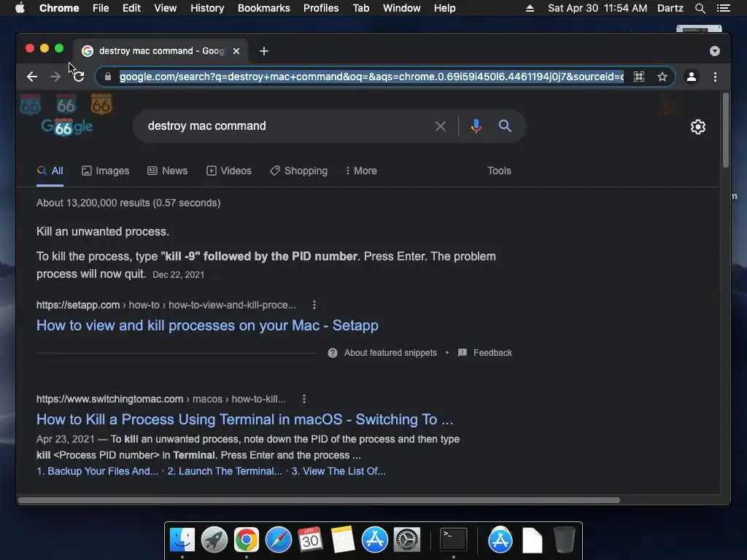Open Launchpad from the Dock
Image resolution: width=747 pixels, height=560 pixels.
coord(214,540)
